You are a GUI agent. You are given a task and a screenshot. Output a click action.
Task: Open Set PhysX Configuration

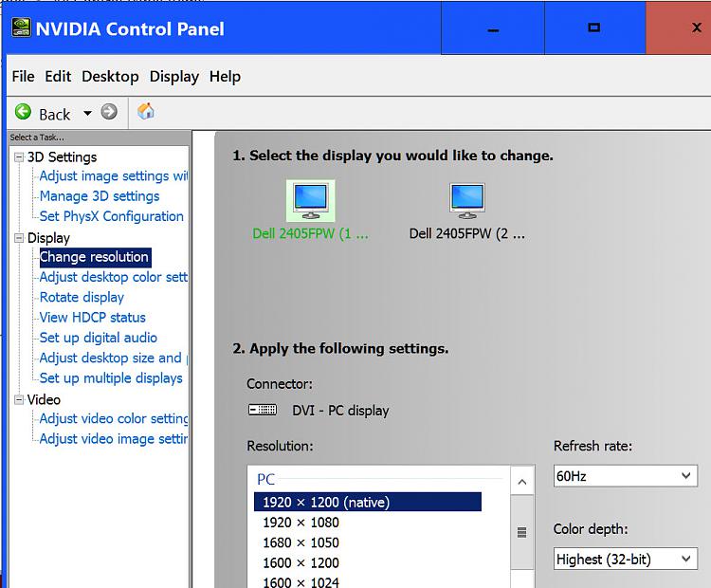point(112,216)
